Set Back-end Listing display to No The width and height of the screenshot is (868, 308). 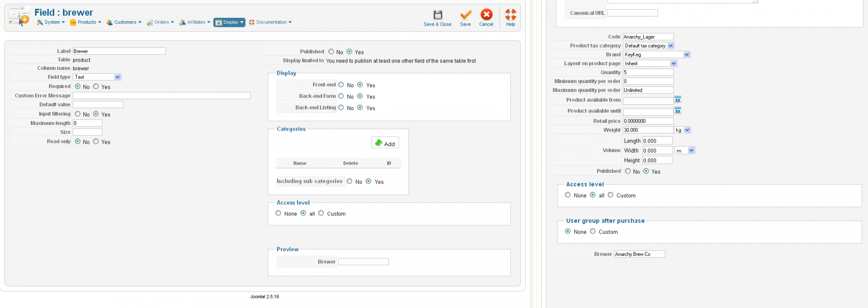pos(341,107)
